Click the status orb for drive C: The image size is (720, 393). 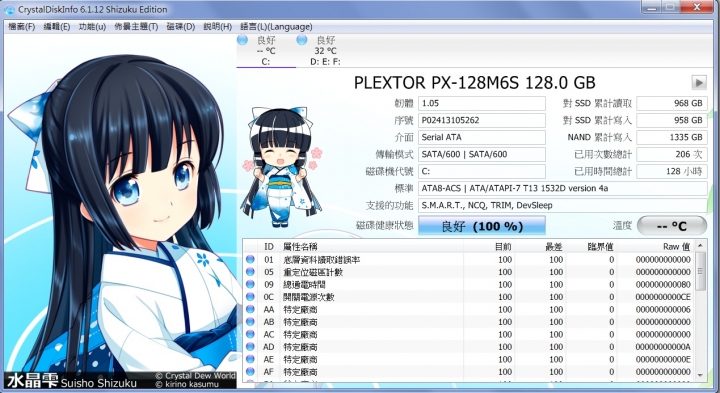click(242, 40)
